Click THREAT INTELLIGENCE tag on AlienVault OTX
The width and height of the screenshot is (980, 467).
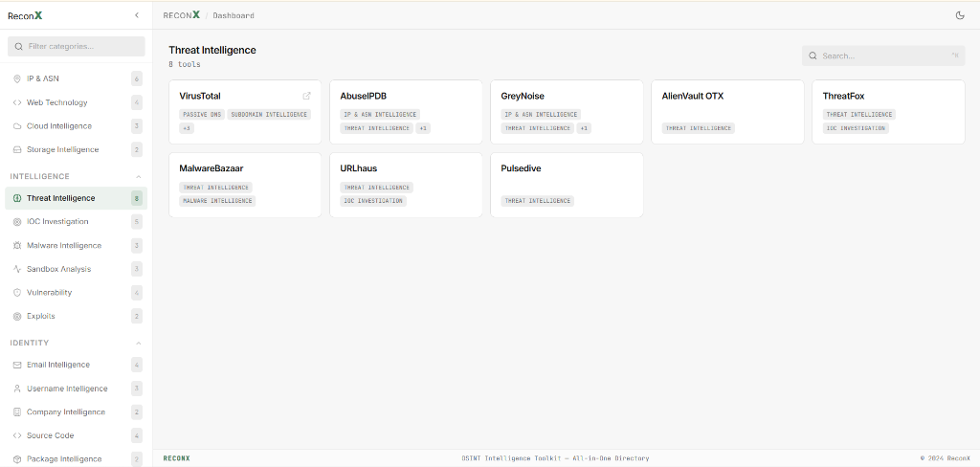tap(699, 128)
